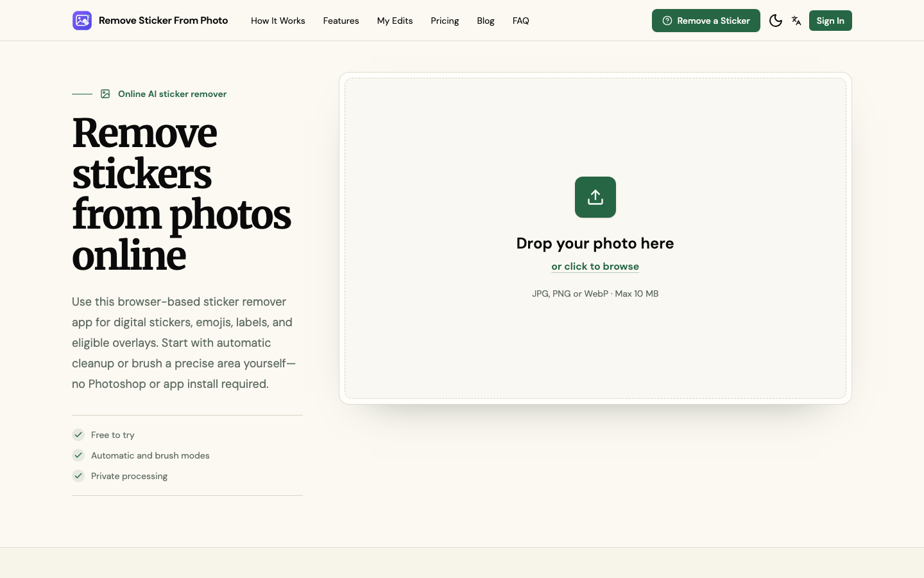The height and width of the screenshot is (578, 924).
Task: Click the 'Automatic and brush modes' text
Action: pyautogui.click(x=150, y=455)
